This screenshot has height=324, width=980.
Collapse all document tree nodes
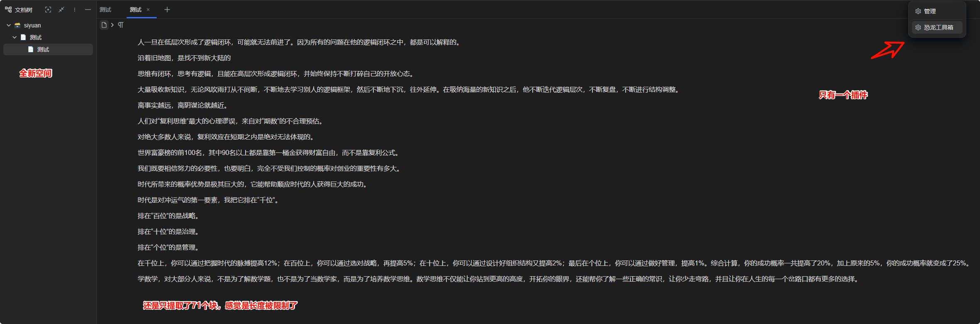click(61, 10)
